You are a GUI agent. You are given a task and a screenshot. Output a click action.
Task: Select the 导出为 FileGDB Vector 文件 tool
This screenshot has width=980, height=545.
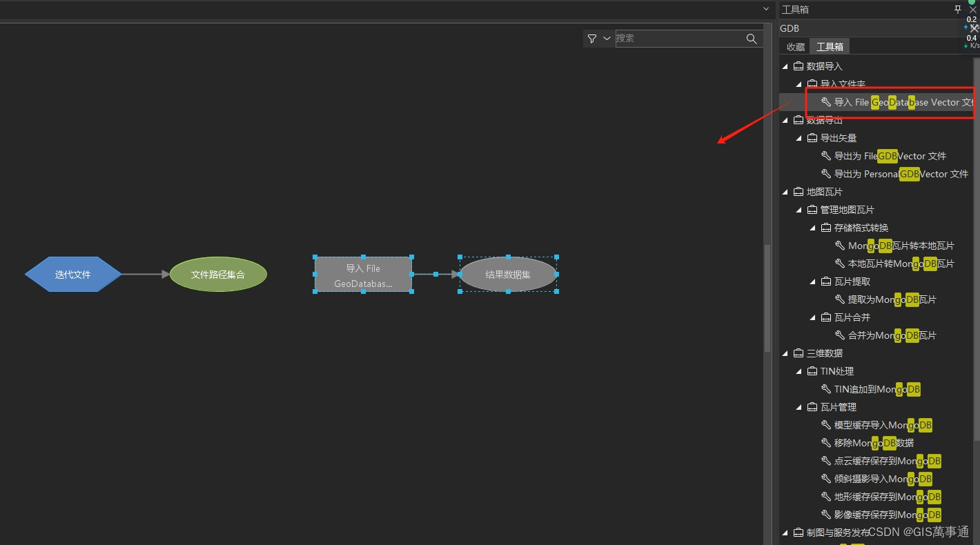890,155
